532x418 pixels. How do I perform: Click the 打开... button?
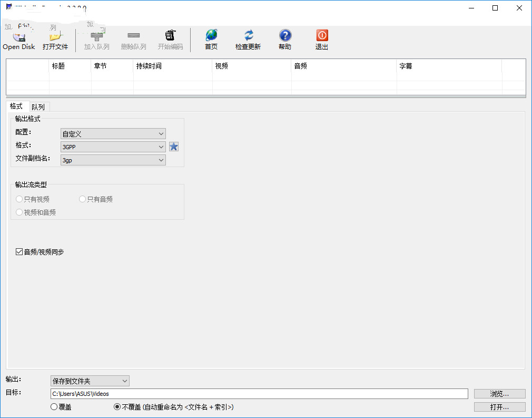point(499,407)
